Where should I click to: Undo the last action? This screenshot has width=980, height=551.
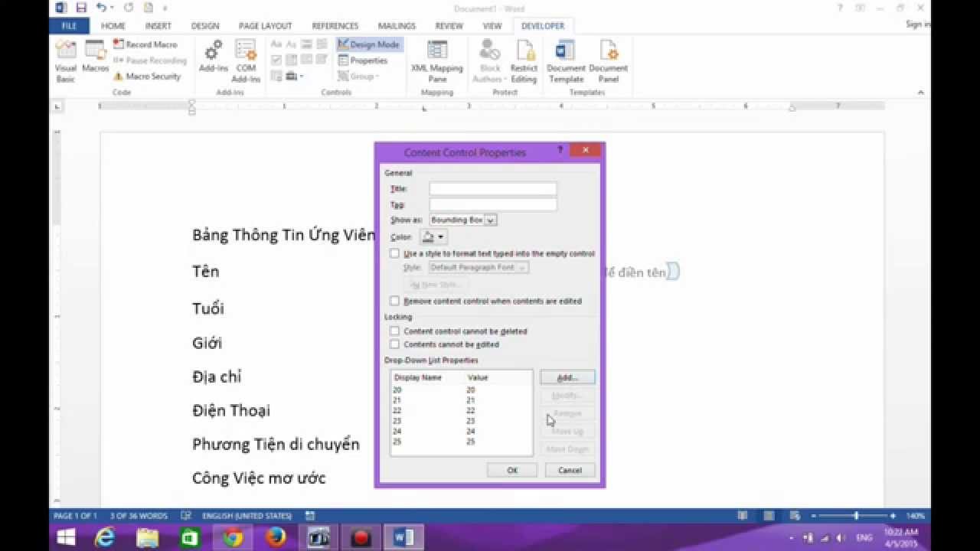tap(101, 8)
